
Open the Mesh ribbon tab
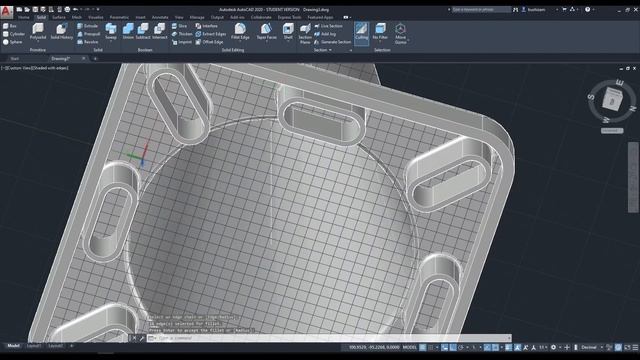point(77,17)
